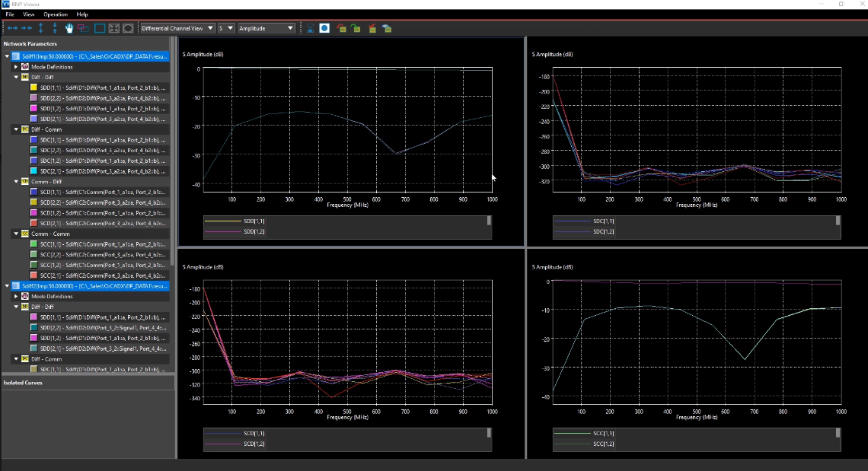Open the Amplitude dropdown

[x=266, y=28]
